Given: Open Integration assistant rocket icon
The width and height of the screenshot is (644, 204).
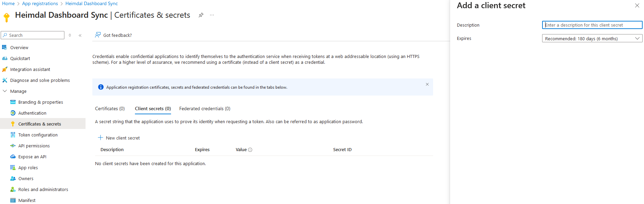Looking at the screenshot, I should tap(4, 69).
